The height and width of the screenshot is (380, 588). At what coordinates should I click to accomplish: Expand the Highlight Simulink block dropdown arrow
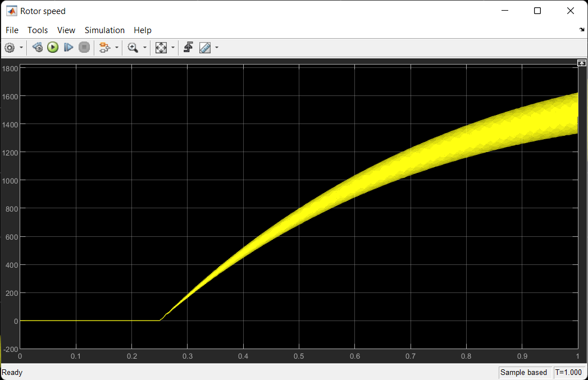pyautogui.click(x=117, y=48)
